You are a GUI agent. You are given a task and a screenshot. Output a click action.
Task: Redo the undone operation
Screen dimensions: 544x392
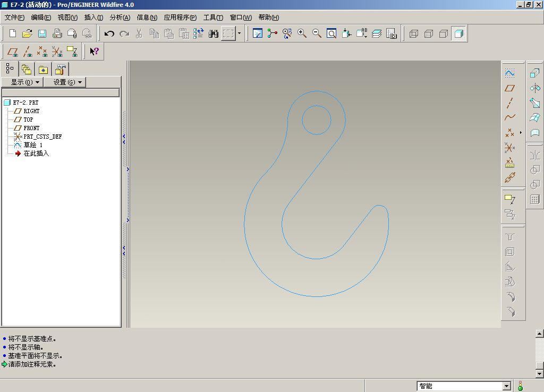tap(124, 33)
